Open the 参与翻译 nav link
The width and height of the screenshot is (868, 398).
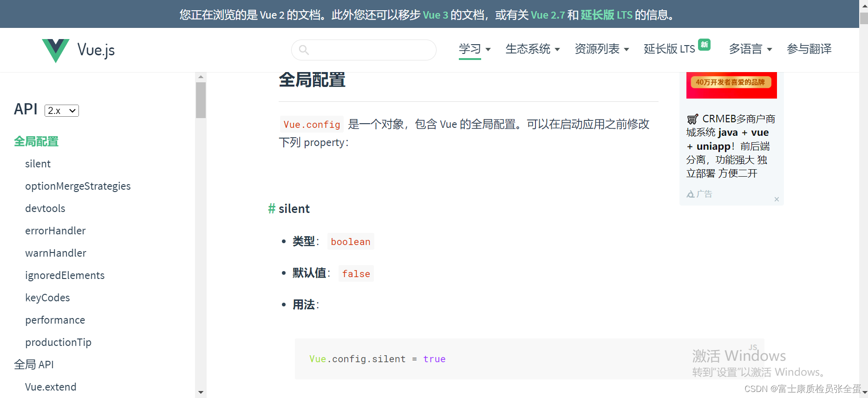point(809,49)
